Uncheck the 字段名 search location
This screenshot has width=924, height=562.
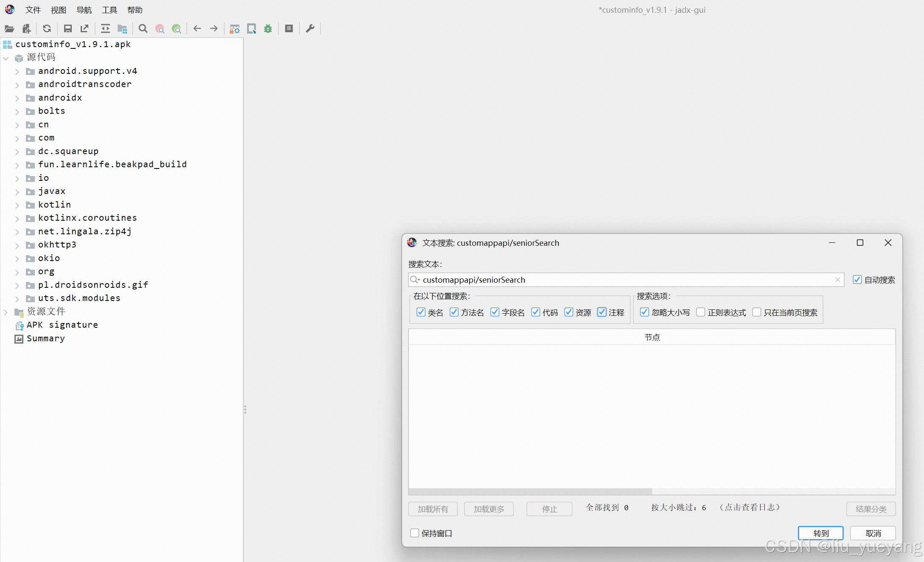[x=495, y=312]
